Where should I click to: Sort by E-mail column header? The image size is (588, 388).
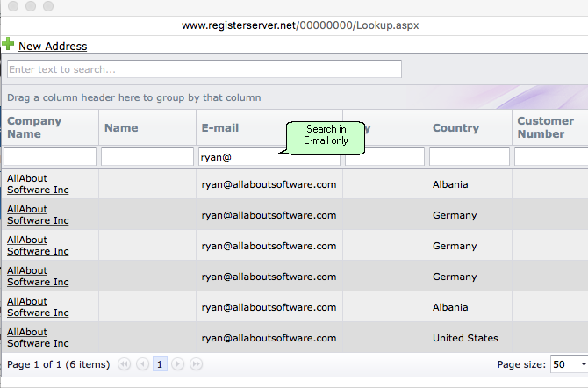click(220, 128)
